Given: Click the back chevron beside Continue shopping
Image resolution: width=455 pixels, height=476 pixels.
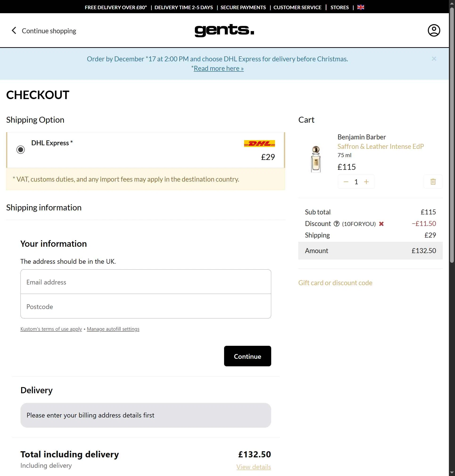Looking at the screenshot, I should tap(14, 30).
